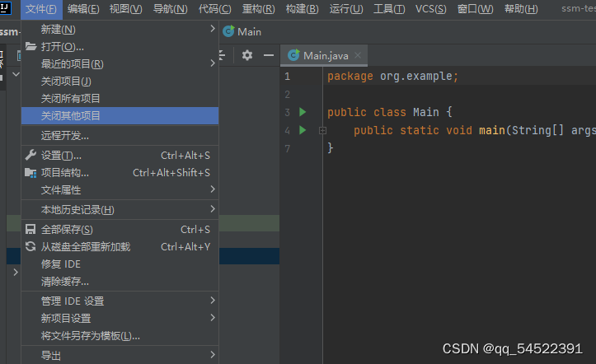Expand the folded main method body
Screen dimensions: 596x364
coord(322,131)
